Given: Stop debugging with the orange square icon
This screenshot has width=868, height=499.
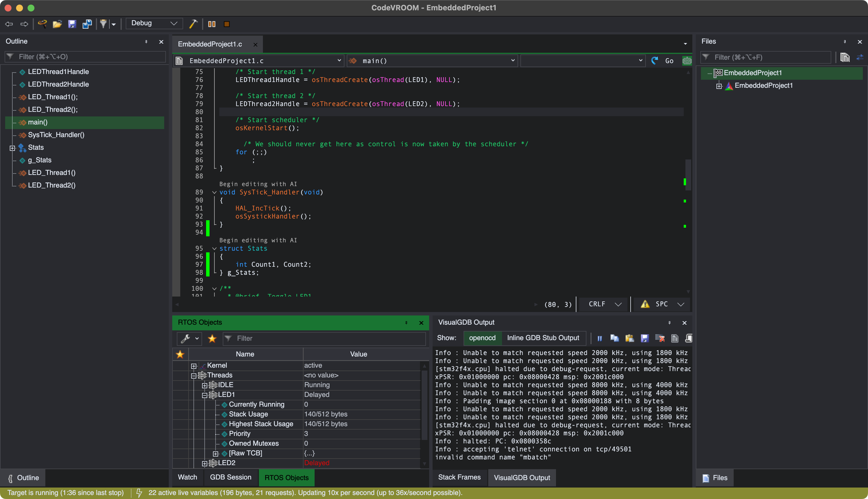Looking at the screenshot, I should point(227,24).
